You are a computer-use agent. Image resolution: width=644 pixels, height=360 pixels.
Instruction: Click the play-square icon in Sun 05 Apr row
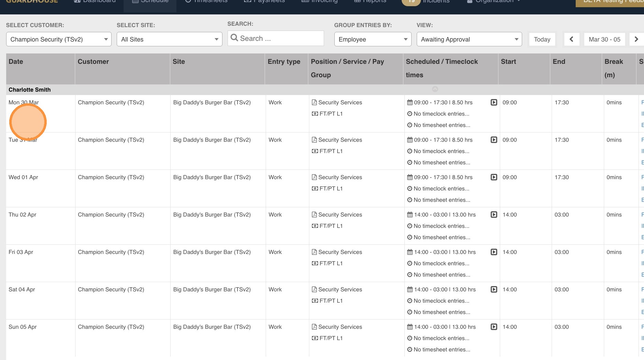point(494,327)
